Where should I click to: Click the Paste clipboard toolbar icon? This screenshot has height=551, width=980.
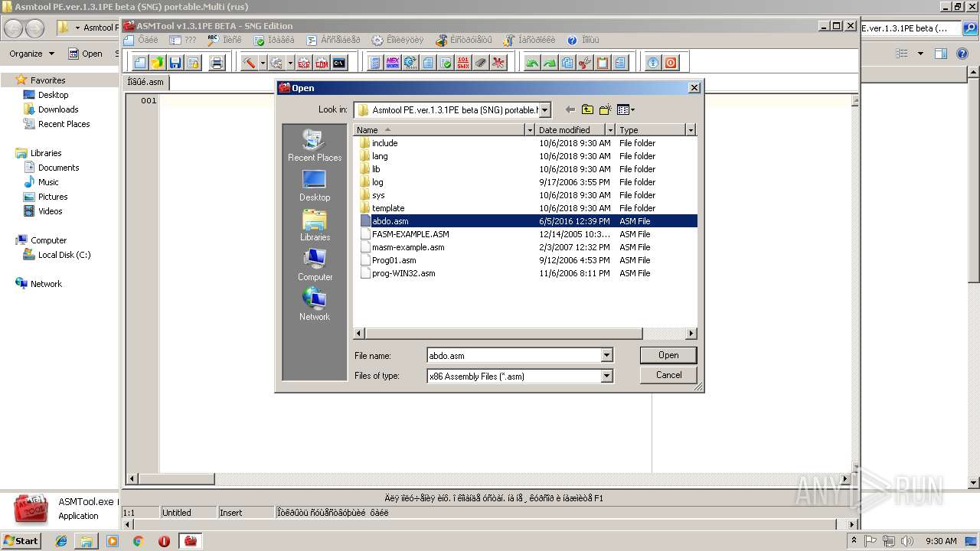(x=603, y=63)
